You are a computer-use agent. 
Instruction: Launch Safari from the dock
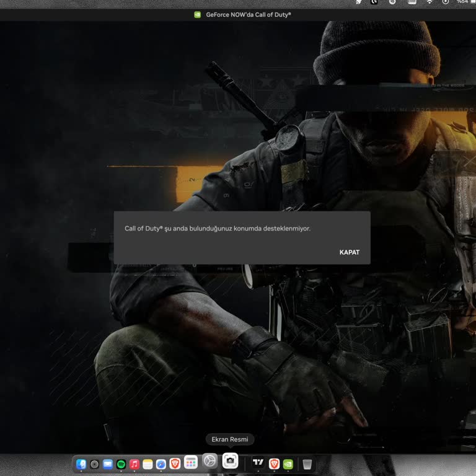coord(161,464)
